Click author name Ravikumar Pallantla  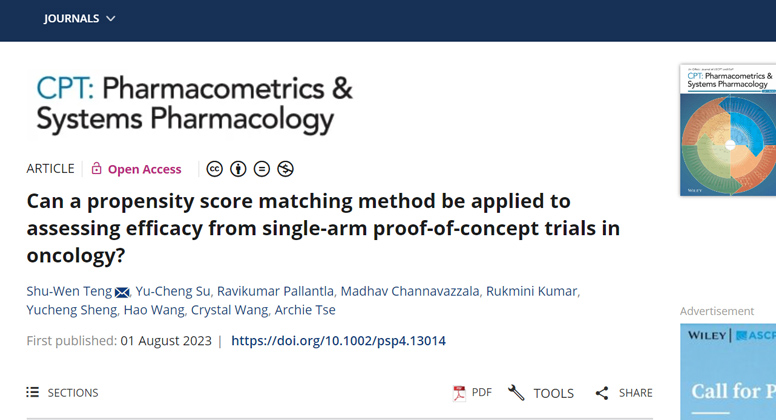[x=274, y=291]
